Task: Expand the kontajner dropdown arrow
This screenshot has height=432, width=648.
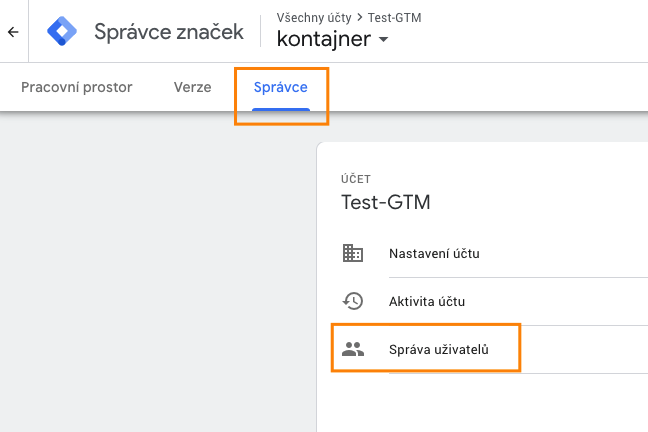Action: point(384,41)
